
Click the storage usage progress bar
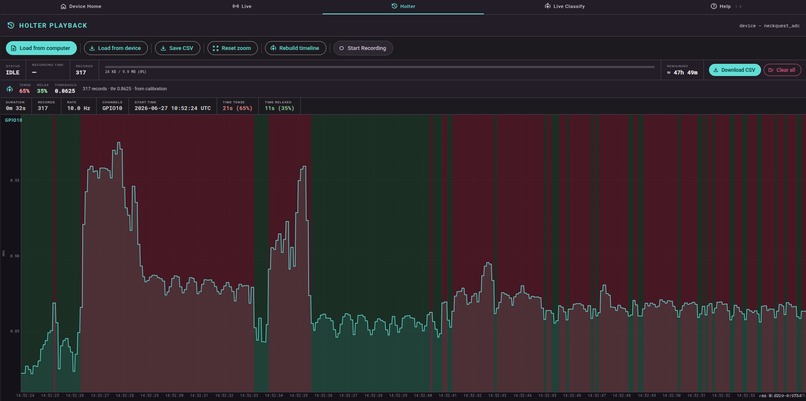(380, 67)
